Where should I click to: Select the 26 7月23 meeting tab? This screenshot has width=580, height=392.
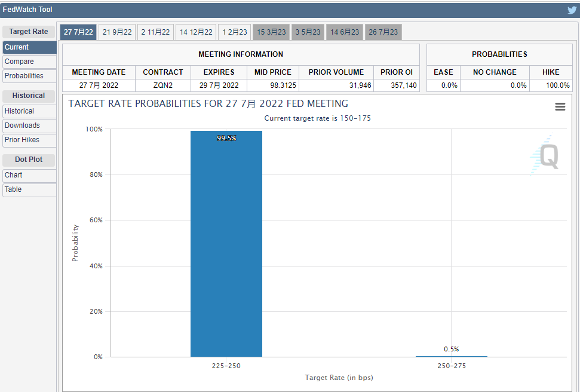click(x=383, y=32)
